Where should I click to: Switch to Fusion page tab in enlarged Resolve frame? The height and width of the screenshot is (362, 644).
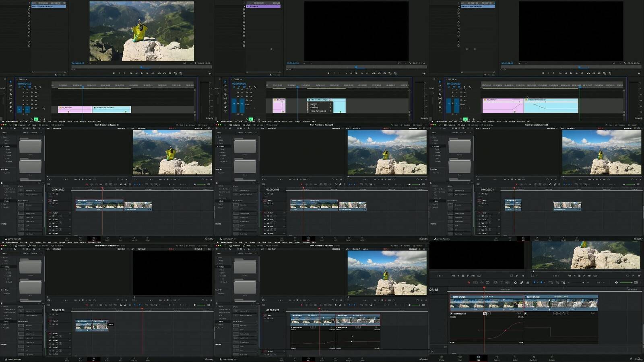coord(497,358)
